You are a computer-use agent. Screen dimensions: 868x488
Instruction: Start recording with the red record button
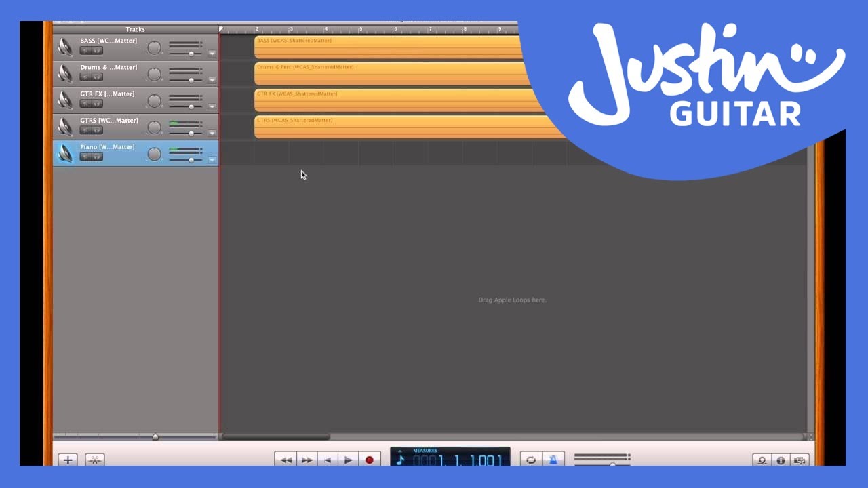(x=369, y=460)
